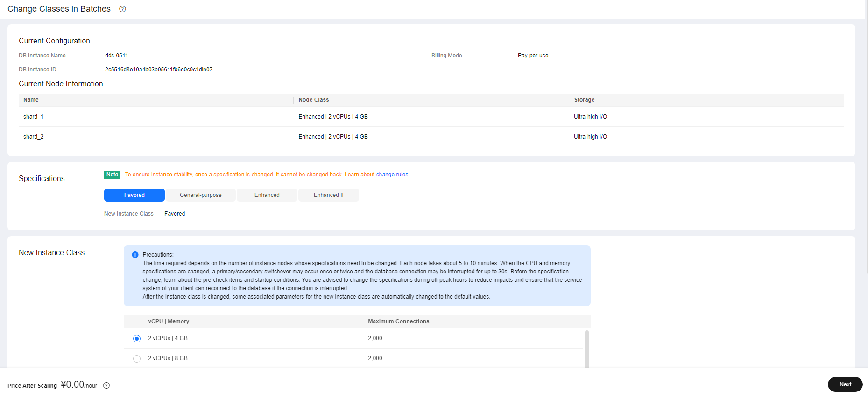The height and width of the screenshot is (398, 868).
Task: Open the change rules link
Action: point(392,175)
